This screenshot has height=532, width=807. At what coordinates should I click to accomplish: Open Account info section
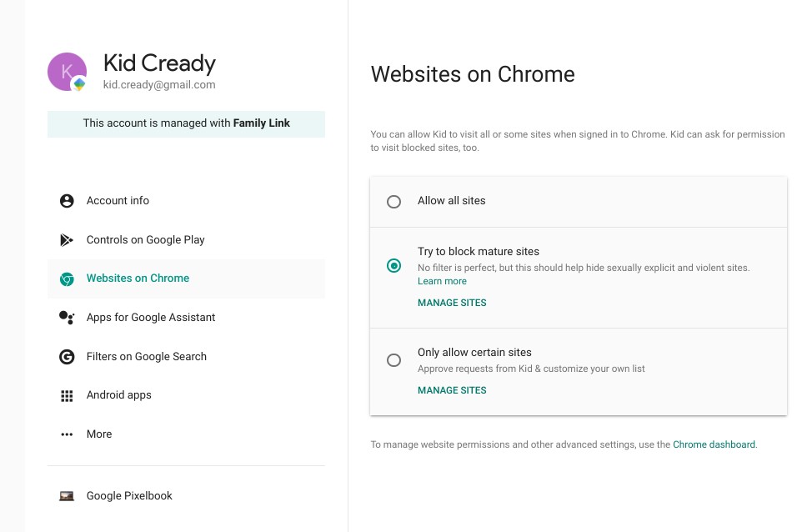(186, 201)
